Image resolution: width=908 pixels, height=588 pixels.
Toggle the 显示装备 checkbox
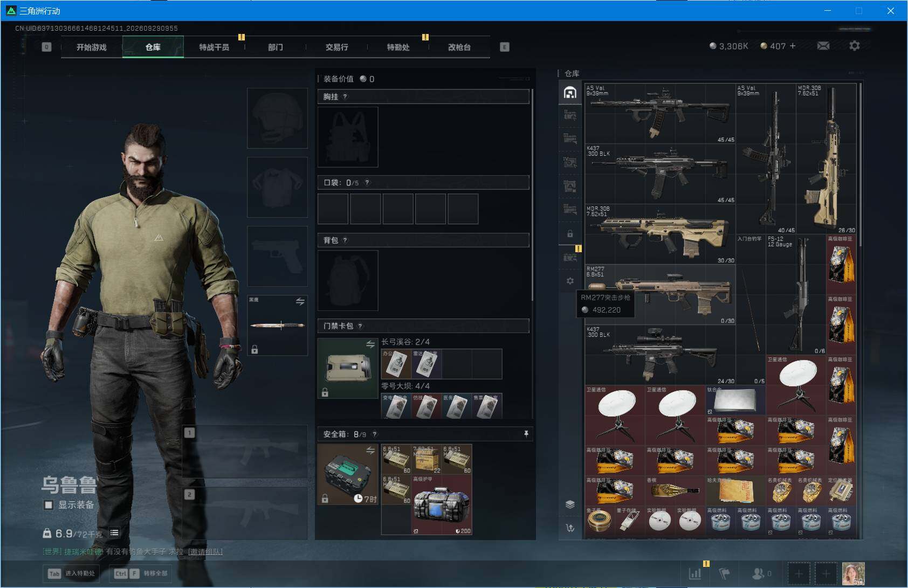(49, 505)
